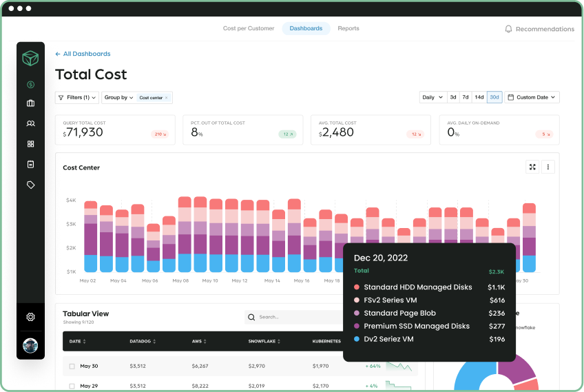Select the users group sidebar icon
584x392 pixels.
pos(30,124)
